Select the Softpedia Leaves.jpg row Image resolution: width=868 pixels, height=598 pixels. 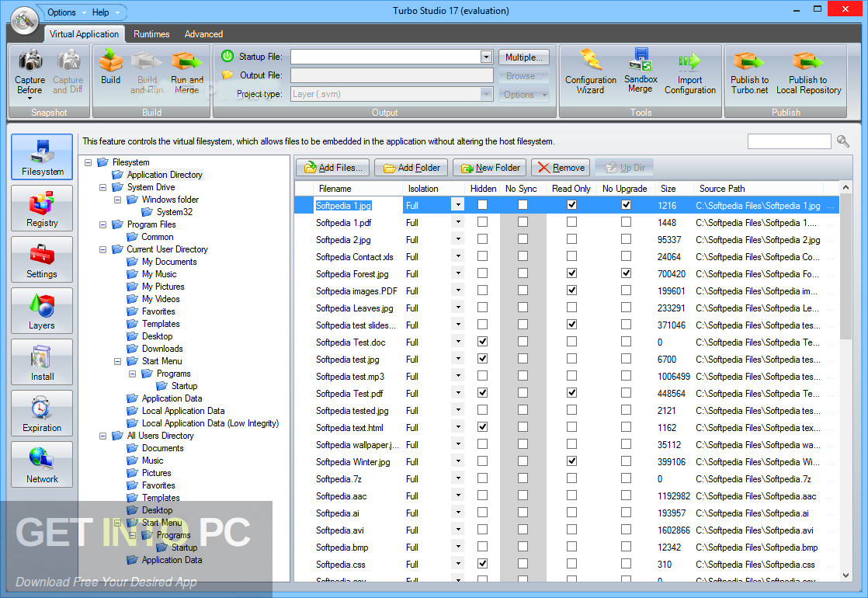[566, 308]
